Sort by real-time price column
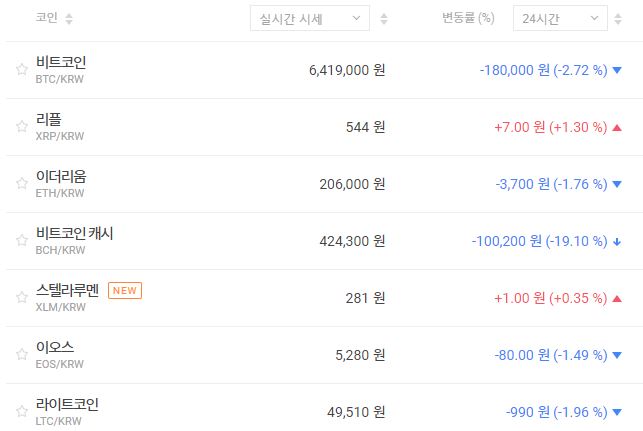This screenshot has height=431, width=643. coord(385,19)
